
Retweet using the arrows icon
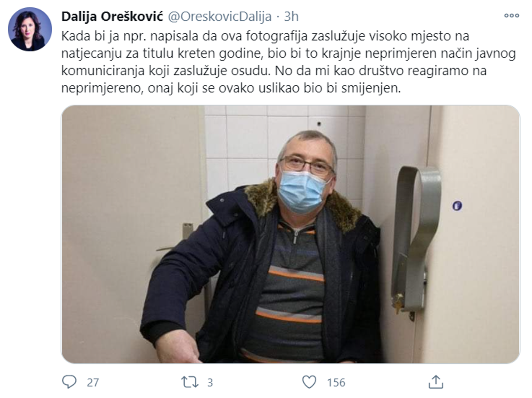190,382
